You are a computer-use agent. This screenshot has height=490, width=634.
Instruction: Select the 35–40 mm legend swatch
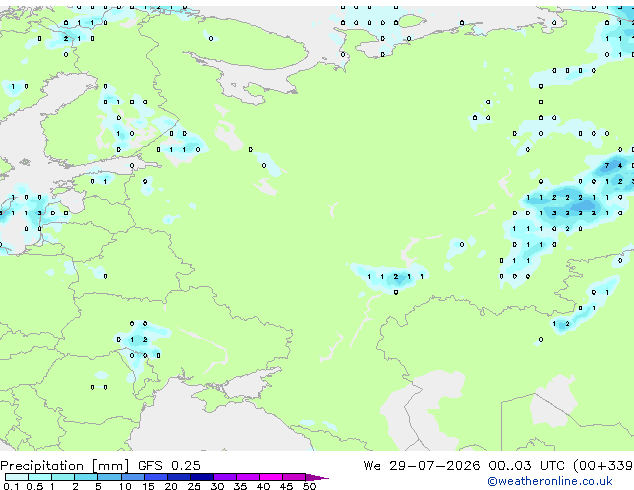[x=248, y=477]
